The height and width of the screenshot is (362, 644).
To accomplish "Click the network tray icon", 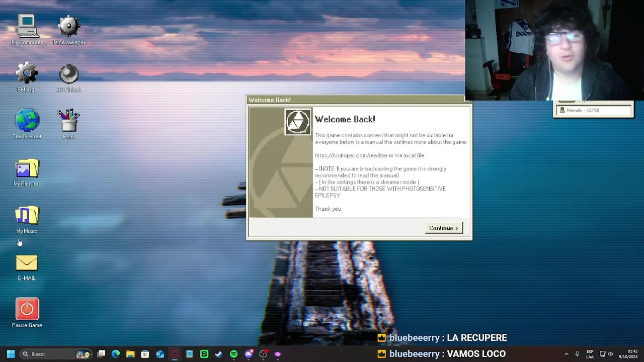I will click(x=602, y=354).
